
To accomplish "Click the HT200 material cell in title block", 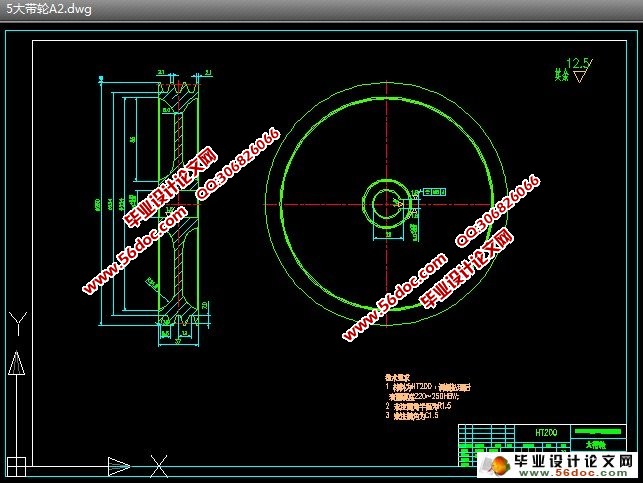I will click(x=545, y=431).
